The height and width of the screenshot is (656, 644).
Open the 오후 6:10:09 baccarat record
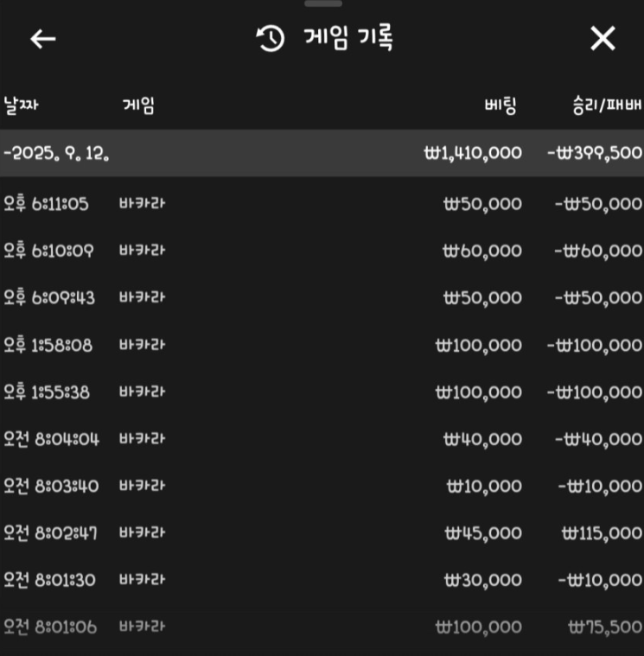pyautogui.click(x=322, y=251)
